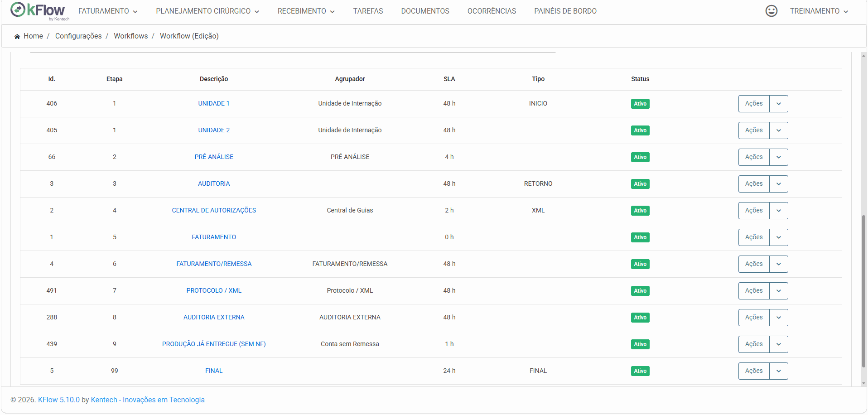Click the Ativo badge in UNIDADE 1 row
Image resolution: width=868 pixels, height=415 pixels.
pyautogui.click(x=640, y=104)
